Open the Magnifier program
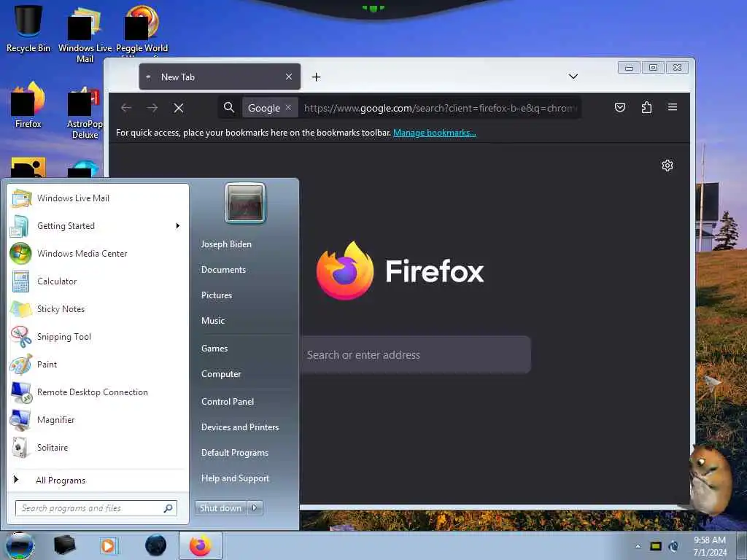This screenshot has width=747, height=560. 98,419
